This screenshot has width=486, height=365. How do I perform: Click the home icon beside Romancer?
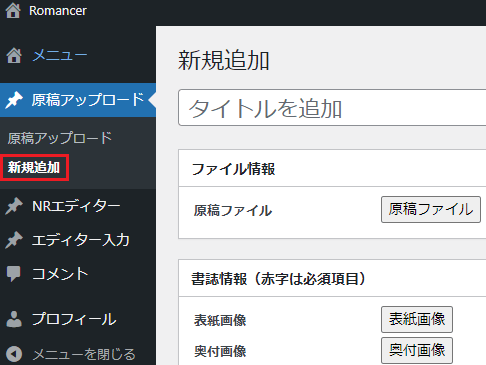(13, 10)
